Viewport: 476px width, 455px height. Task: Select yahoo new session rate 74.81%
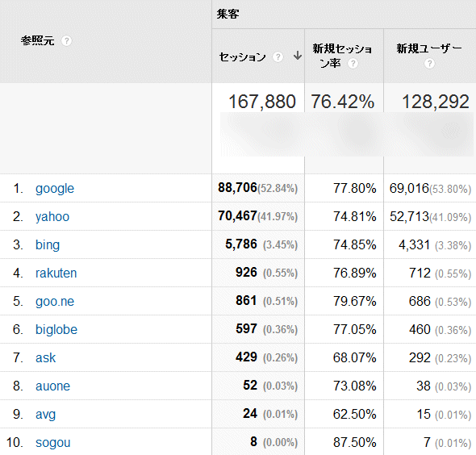click(x=354, y=216)
